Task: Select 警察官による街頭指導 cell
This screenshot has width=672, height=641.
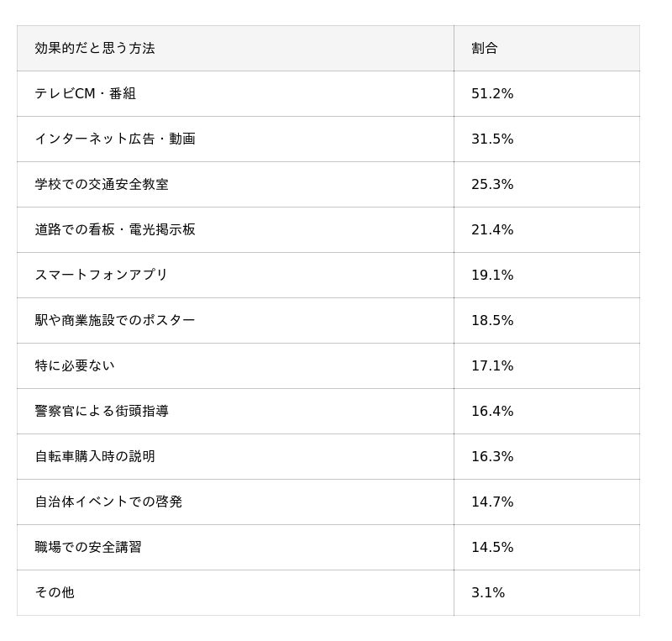Action: click(x=235, y=411)
